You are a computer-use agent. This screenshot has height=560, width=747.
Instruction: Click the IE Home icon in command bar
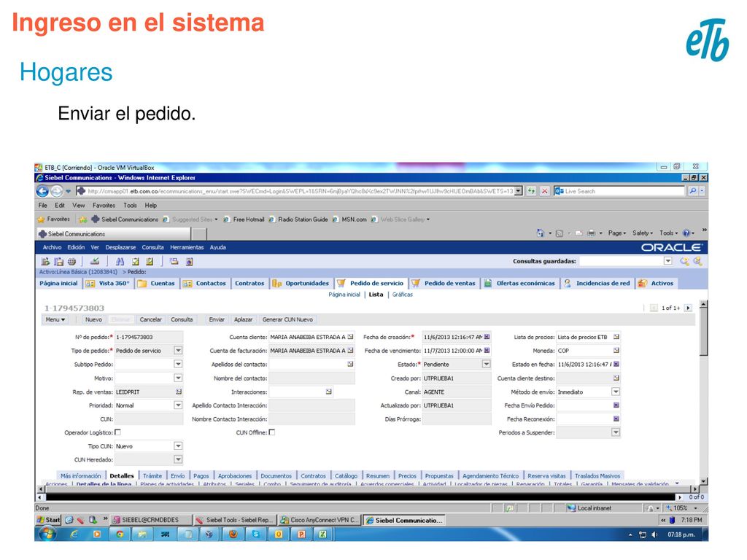[540, 233]
